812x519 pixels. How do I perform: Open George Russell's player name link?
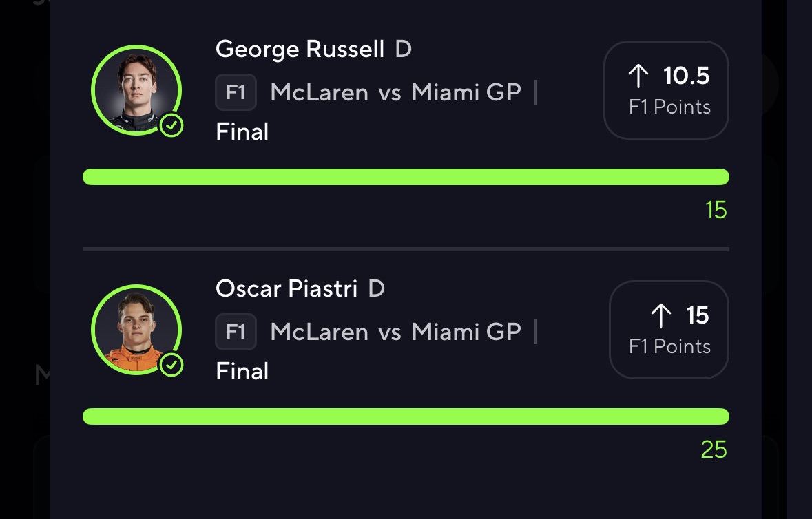(x=300, y=50)
